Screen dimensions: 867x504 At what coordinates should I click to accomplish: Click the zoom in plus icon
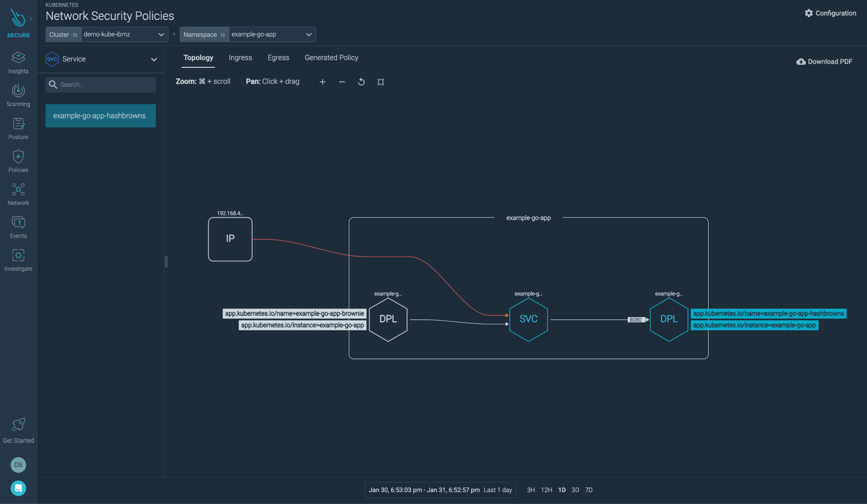point(322,82)
